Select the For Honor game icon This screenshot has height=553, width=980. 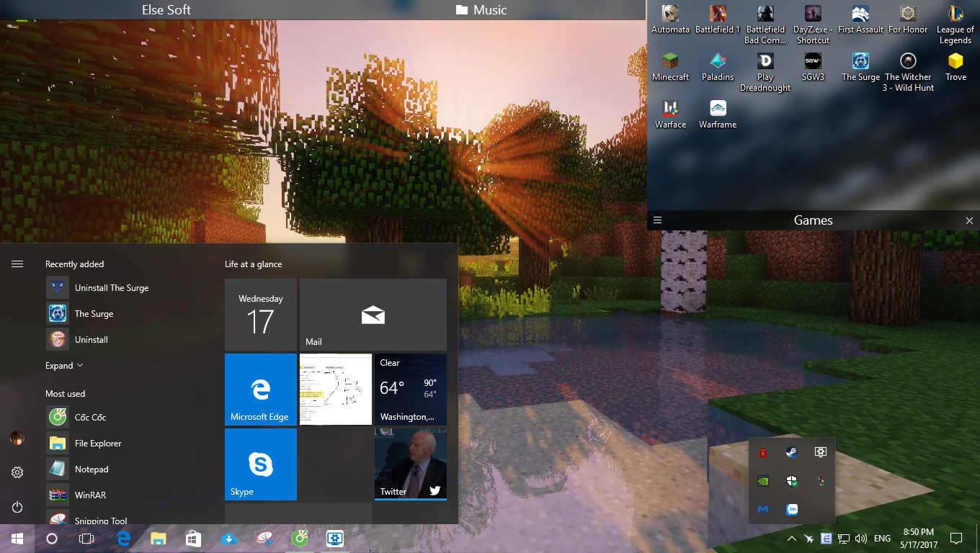(x=908, y=19)
